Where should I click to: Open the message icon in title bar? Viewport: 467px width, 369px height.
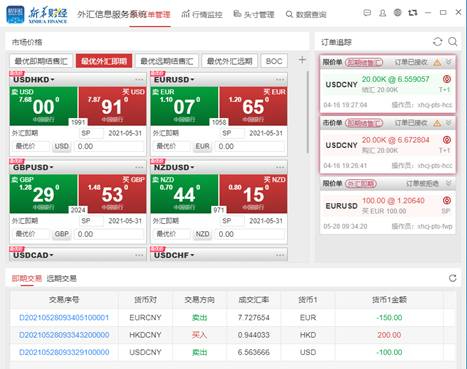pyautogui.click(x=367, y=13)
